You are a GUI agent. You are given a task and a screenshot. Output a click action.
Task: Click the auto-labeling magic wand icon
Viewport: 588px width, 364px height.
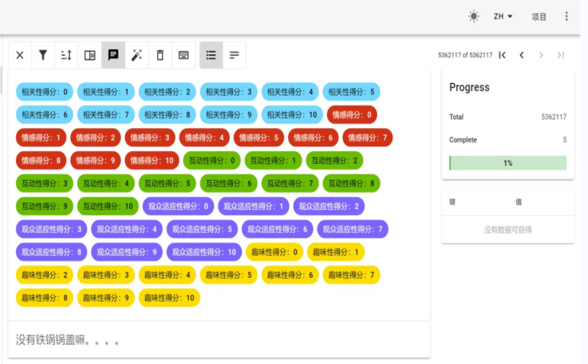pos(136,55)
